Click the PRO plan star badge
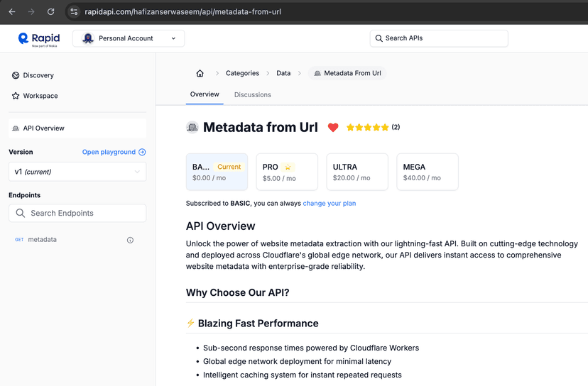The width and height of the screenshot is (588, 386). tap(288, 167)
